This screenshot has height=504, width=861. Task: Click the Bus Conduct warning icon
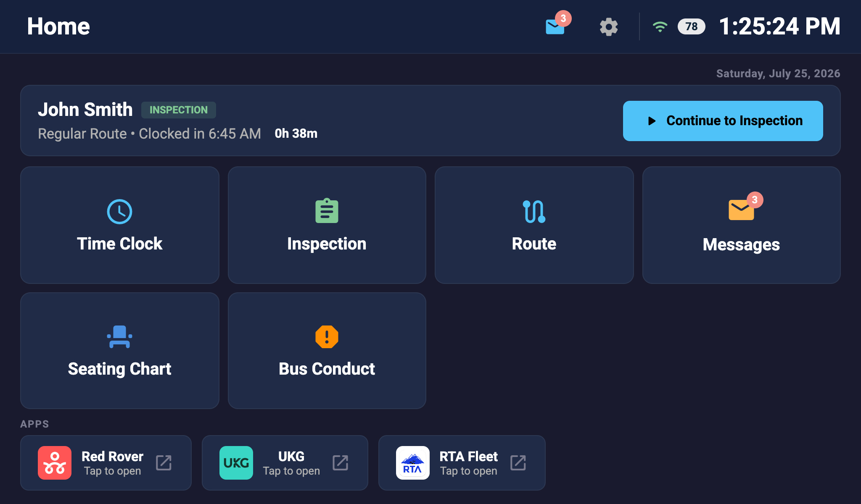327,336
